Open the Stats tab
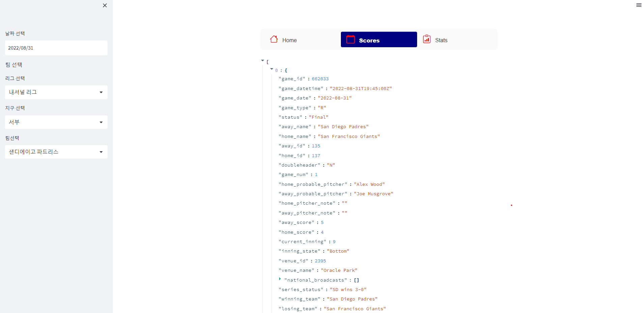644x313 pixels. point(455,40)
